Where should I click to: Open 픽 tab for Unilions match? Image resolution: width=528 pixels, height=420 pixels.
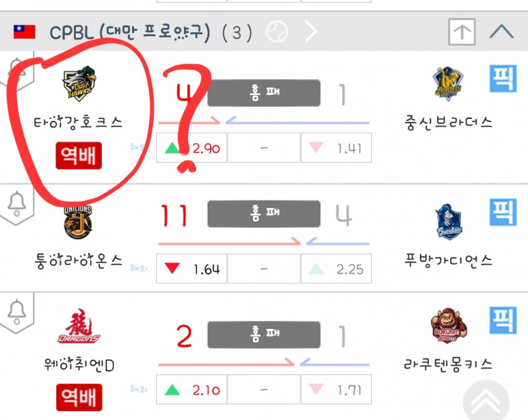(x=503, y=212)
